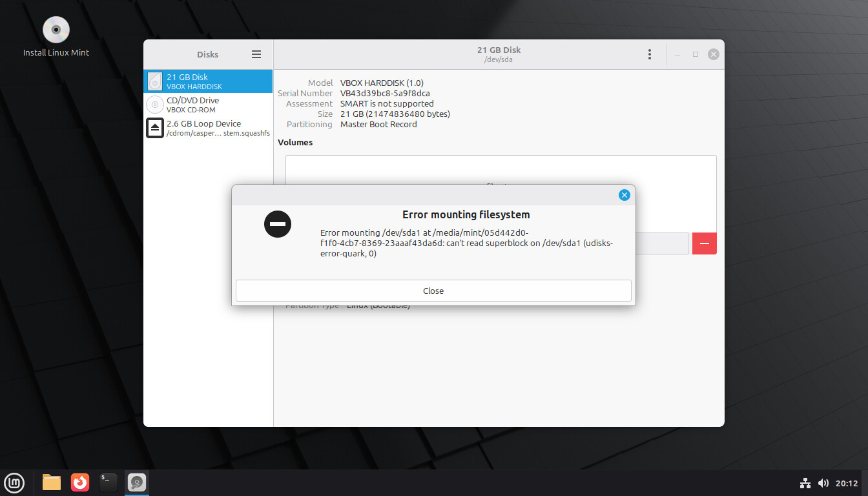Click Close in the error mounting dialog
The image size is (868, 496).
433,291
